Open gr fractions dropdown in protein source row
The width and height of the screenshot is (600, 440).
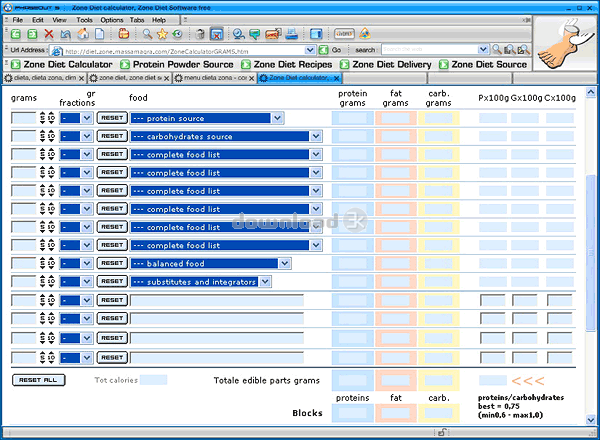(87, 118)
